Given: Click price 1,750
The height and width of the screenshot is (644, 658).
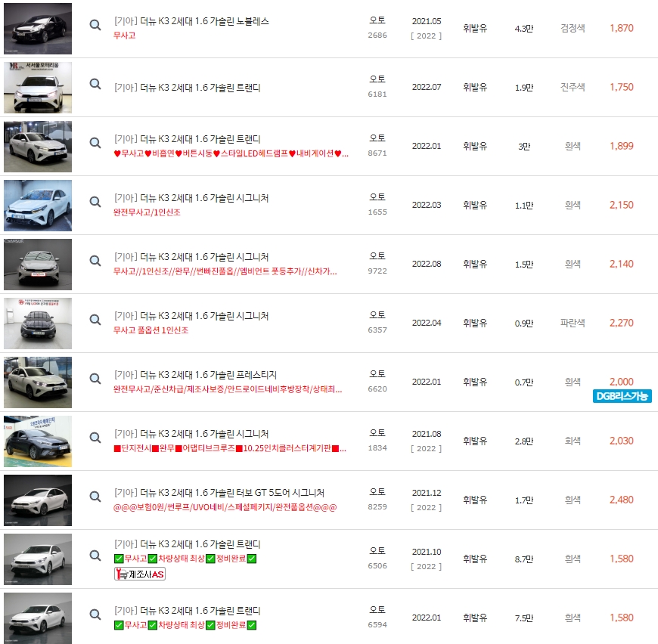Looking at the screenshot, I should pos(622,87).
